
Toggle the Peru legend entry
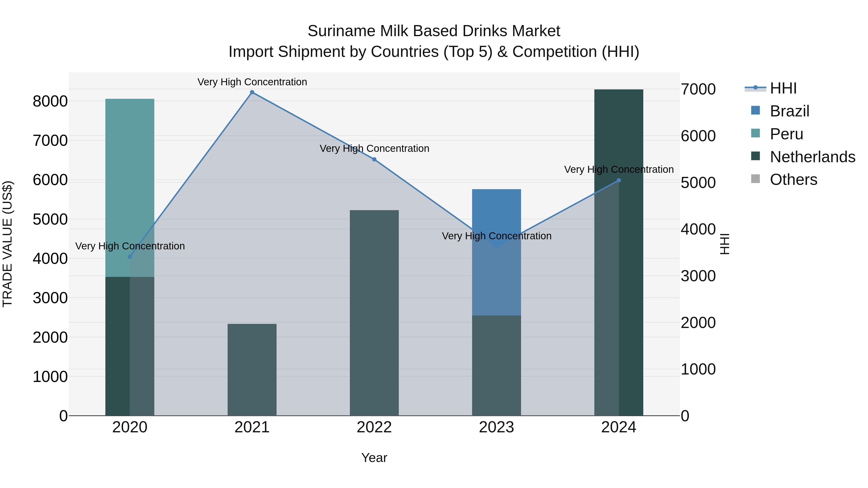777,134
